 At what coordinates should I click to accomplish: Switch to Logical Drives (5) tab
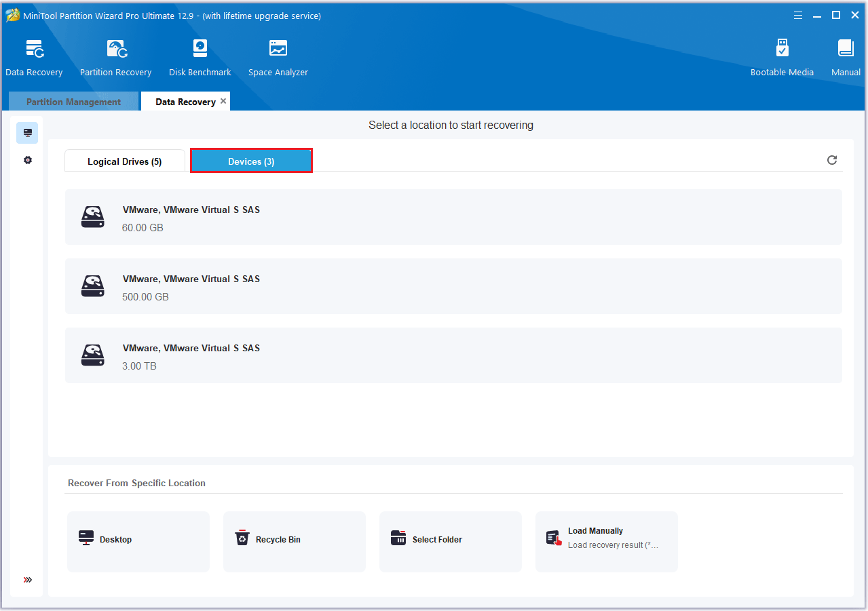pos(125,161)
